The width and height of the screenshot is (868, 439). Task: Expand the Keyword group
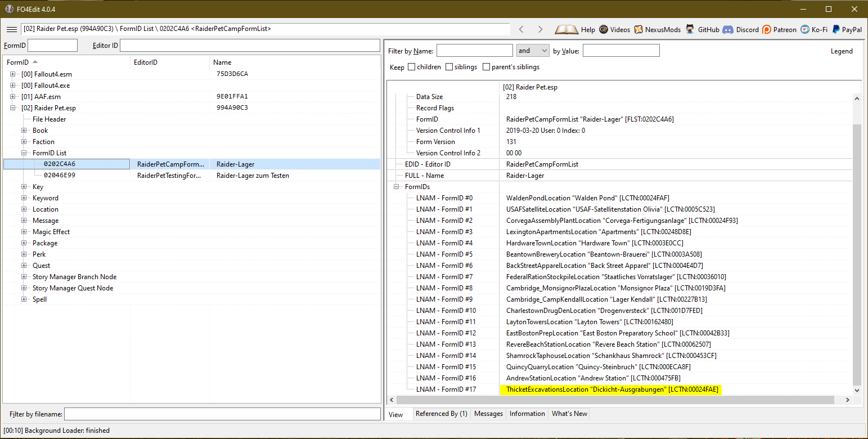tap(24, 198)
